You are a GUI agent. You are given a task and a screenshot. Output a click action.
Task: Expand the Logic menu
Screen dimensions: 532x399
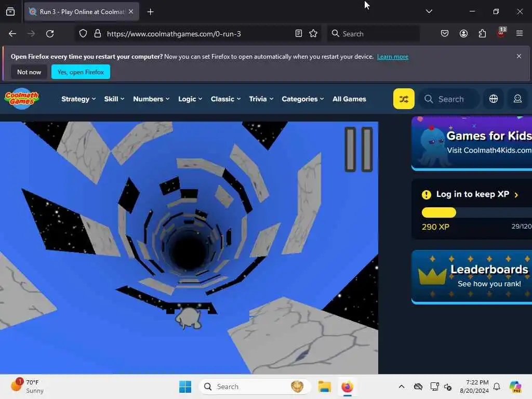[190, 99]
